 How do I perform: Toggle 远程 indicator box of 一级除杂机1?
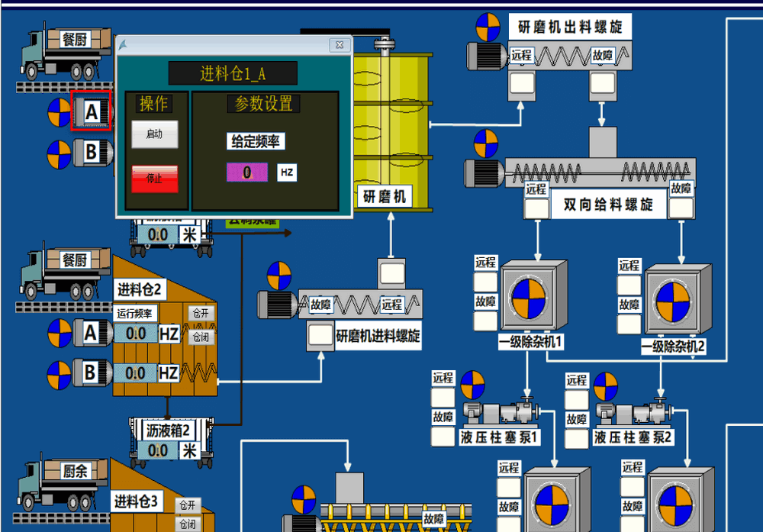(485, 282)
